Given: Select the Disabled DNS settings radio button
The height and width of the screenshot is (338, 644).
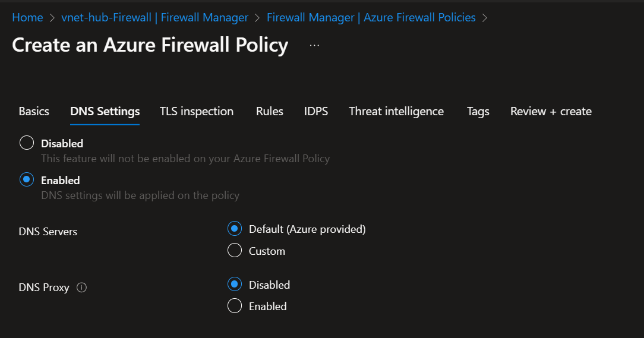Looking at the screenshot, I should pos(27,143).
